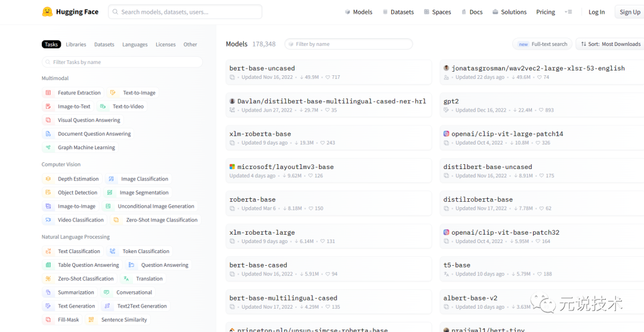Switch to the Libraries tab
The height and width of the screenshot is (332, 644).
(76, 44)
